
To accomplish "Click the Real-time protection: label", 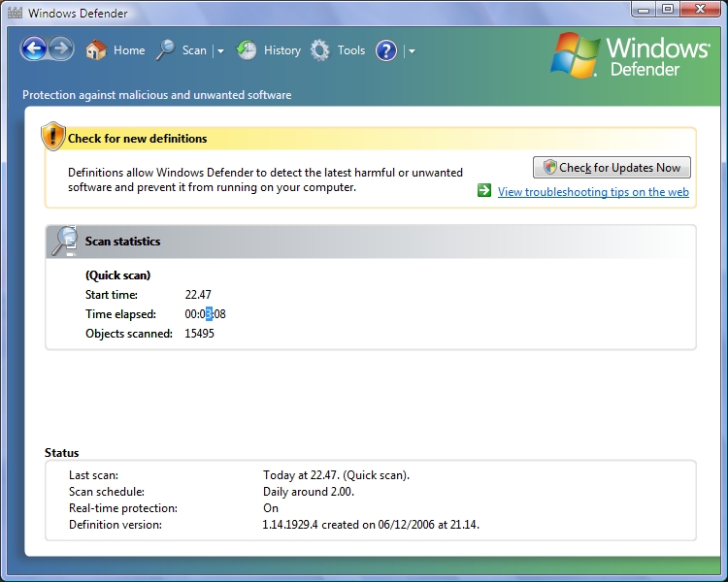I will 123,508.
